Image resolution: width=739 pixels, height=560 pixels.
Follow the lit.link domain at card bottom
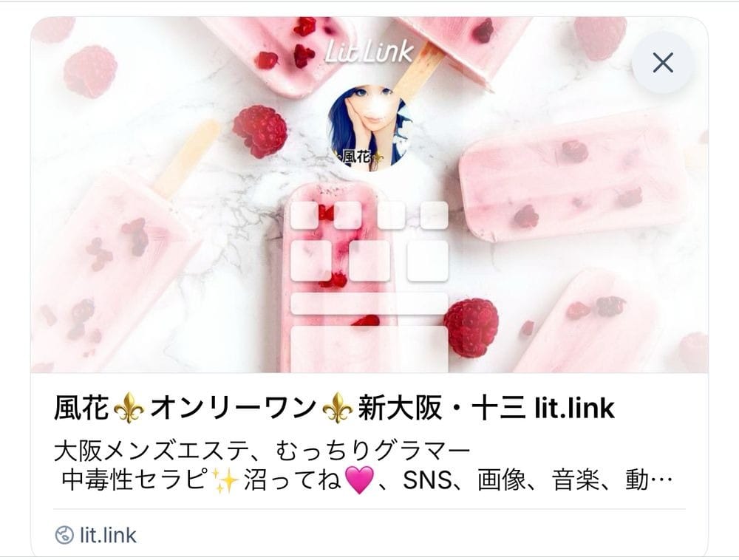click(108, 536)
